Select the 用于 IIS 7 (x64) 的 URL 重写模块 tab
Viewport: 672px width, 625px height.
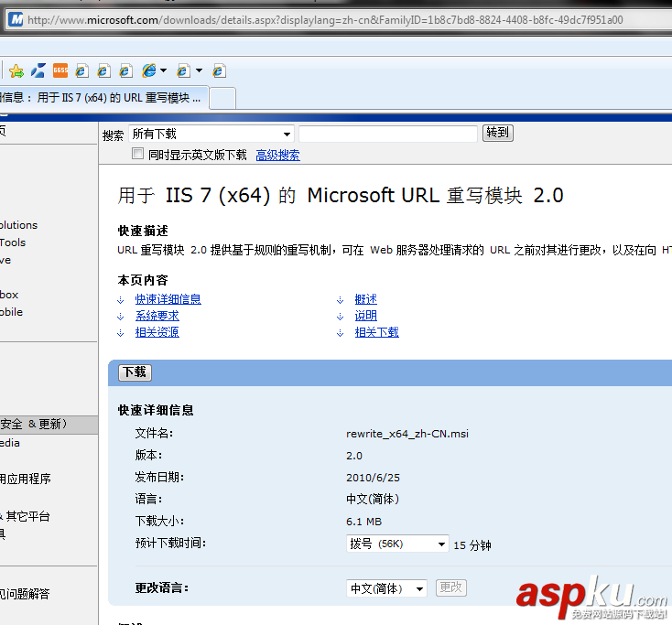pyautogui.click(x=104, y=98)
